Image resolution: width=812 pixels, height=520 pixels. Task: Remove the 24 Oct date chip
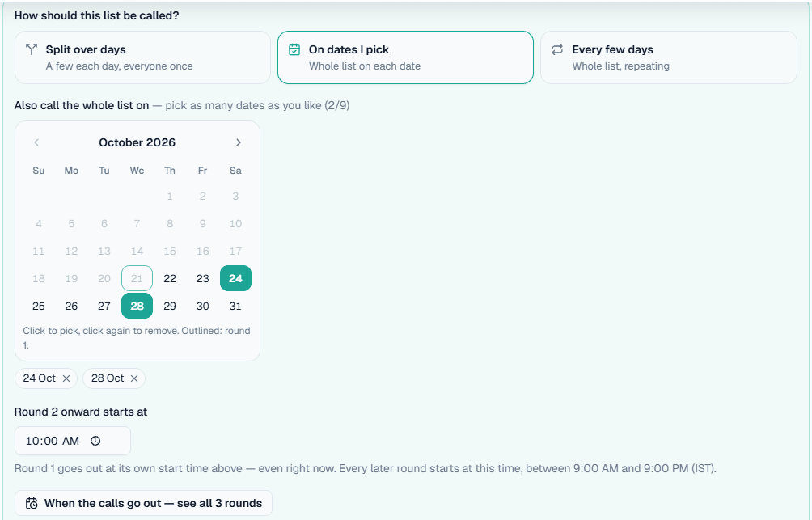[66, 378]
